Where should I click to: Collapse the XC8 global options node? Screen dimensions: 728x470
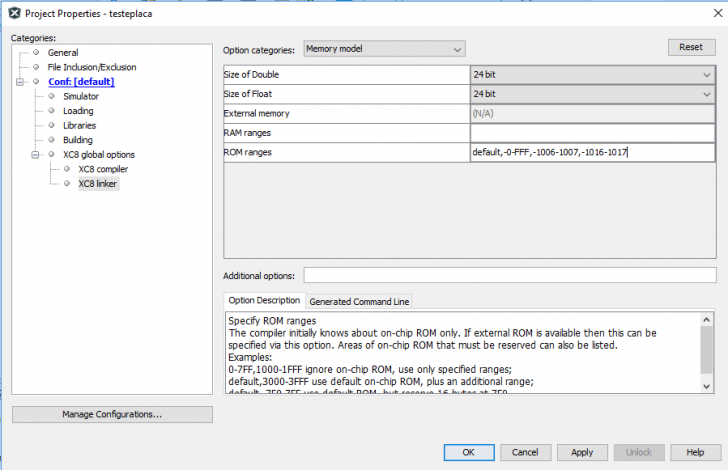[35, 155]
